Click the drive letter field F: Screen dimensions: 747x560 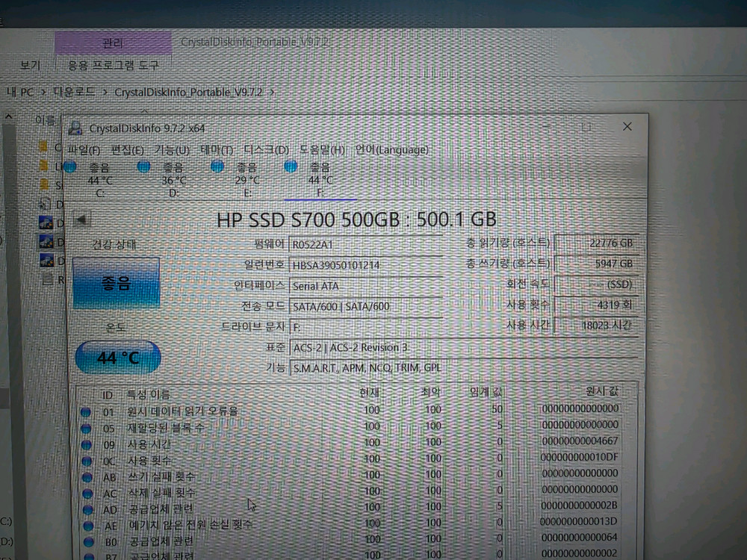365,327
